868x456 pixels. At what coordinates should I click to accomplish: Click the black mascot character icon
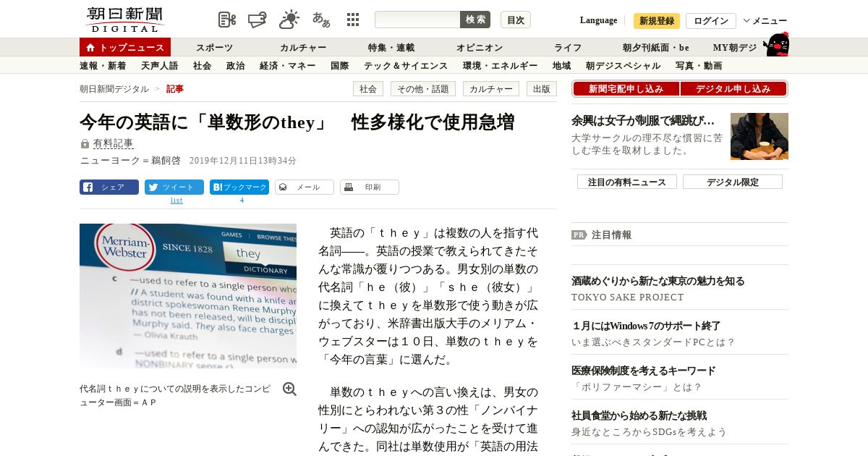(776, 44)
